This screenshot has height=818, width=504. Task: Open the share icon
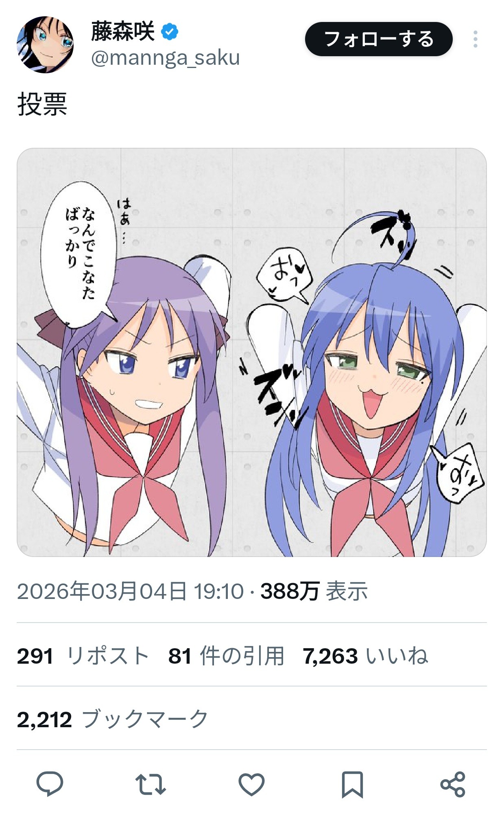click(453, 784)
